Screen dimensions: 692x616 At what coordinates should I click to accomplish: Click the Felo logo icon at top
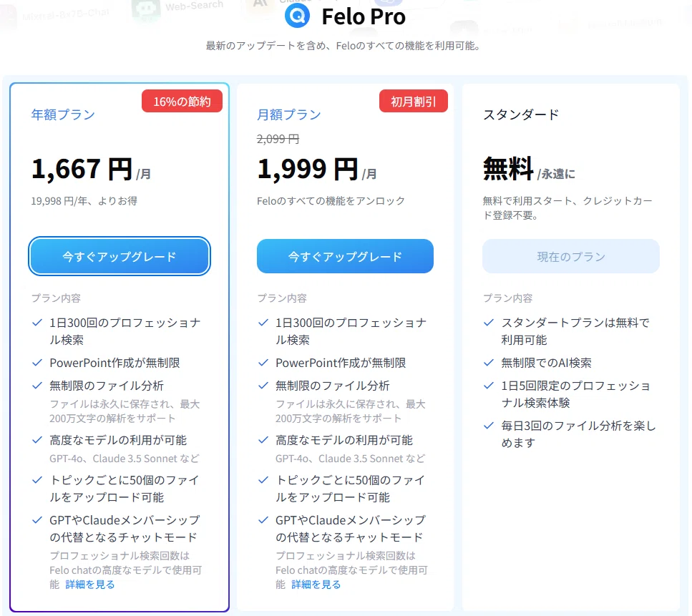point(297,16)
